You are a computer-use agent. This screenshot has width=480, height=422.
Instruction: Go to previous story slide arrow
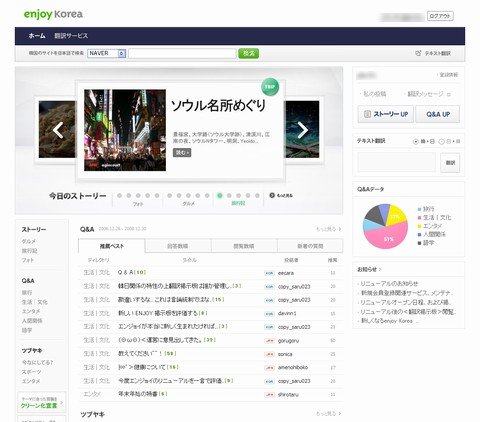click(x=58, y=130)
